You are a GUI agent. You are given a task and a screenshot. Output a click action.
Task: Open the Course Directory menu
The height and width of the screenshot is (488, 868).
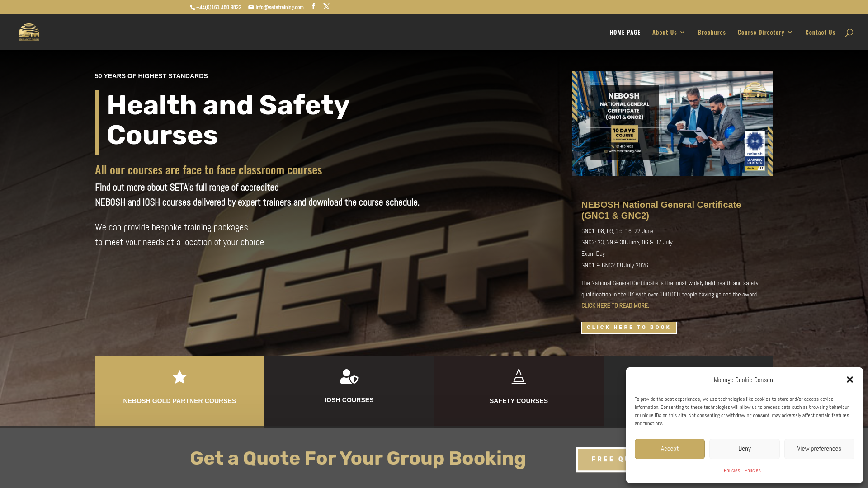click(761, 32)
